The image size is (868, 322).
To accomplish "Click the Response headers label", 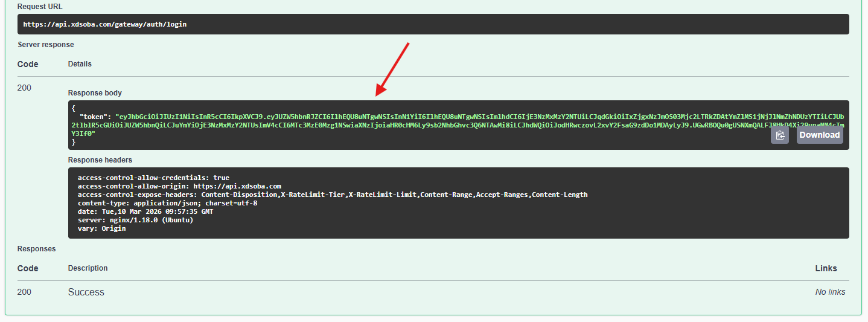I will coord(100,160).
